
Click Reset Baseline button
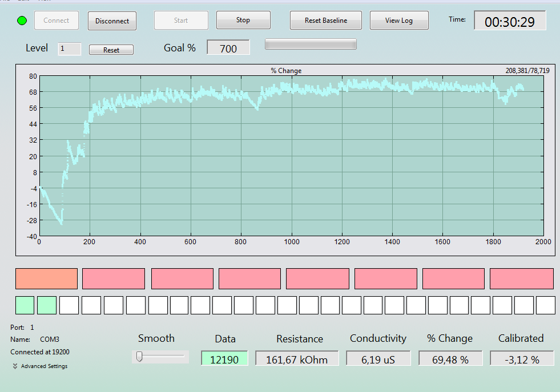click(326, 21)
